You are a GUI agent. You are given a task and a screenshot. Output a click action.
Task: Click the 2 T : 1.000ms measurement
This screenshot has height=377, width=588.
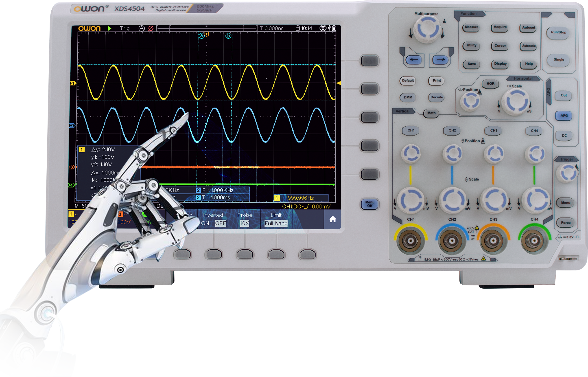point(222,197)
